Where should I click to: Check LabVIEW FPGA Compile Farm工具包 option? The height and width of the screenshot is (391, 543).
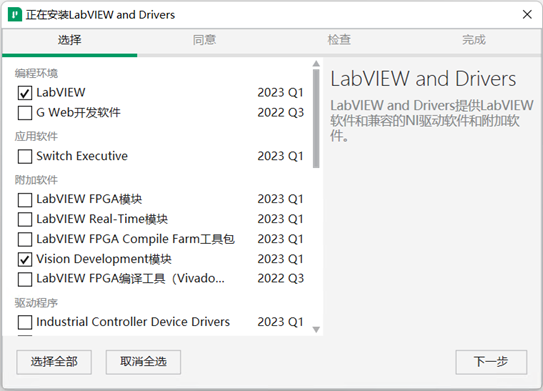point(25,239)
